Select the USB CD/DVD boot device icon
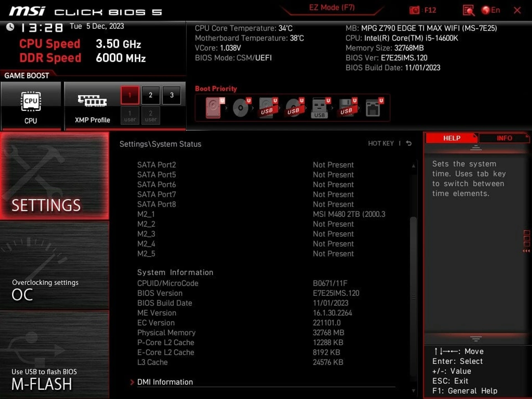Screen dimensions: 532x399 294,108
